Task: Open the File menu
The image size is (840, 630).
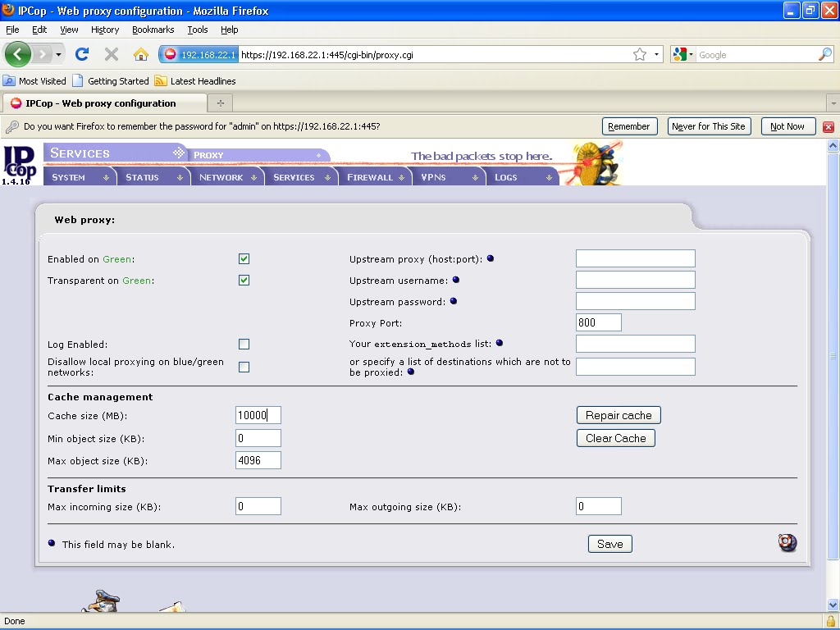Action: [12, 30]
